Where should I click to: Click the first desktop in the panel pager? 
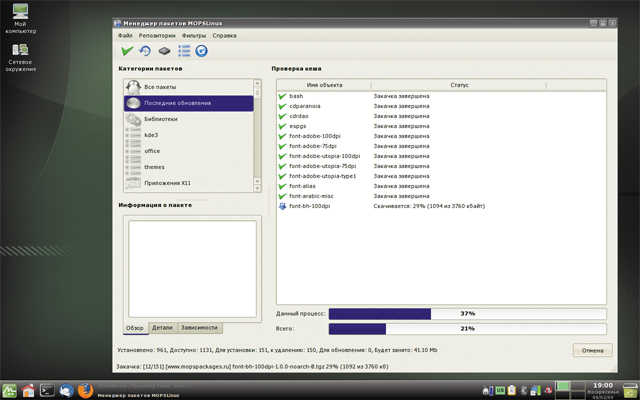(x=563, y=385)
